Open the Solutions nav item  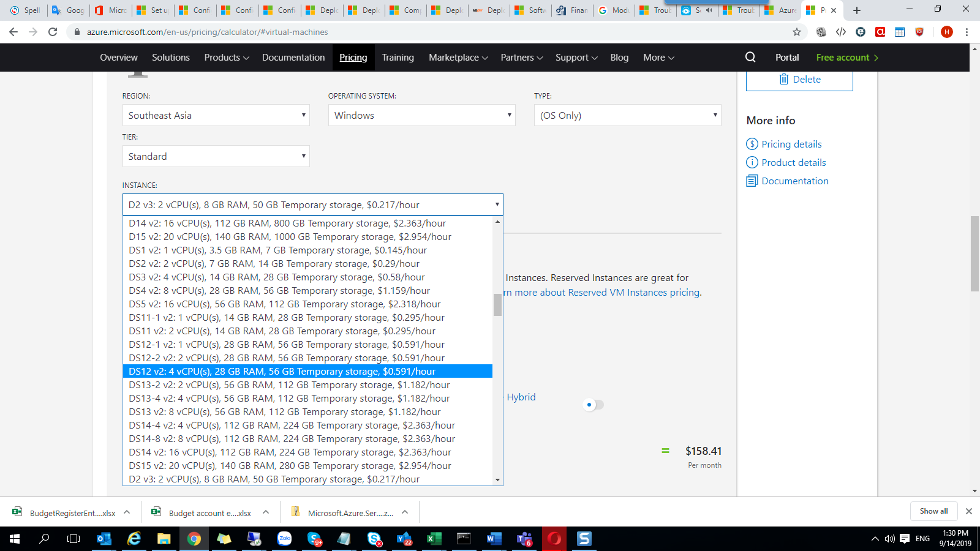tap(171, 57)
